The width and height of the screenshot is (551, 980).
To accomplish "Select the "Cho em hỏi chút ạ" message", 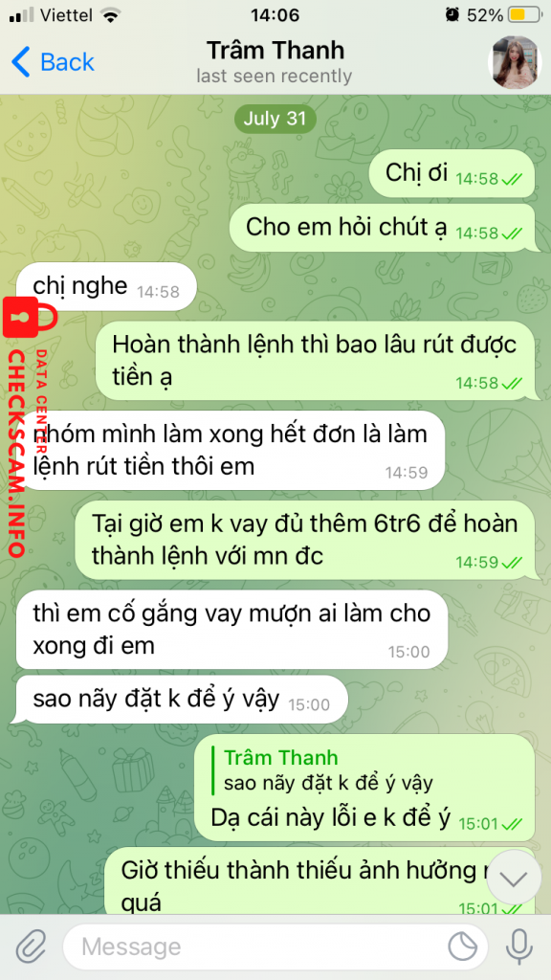I will (x=383, y=228).
